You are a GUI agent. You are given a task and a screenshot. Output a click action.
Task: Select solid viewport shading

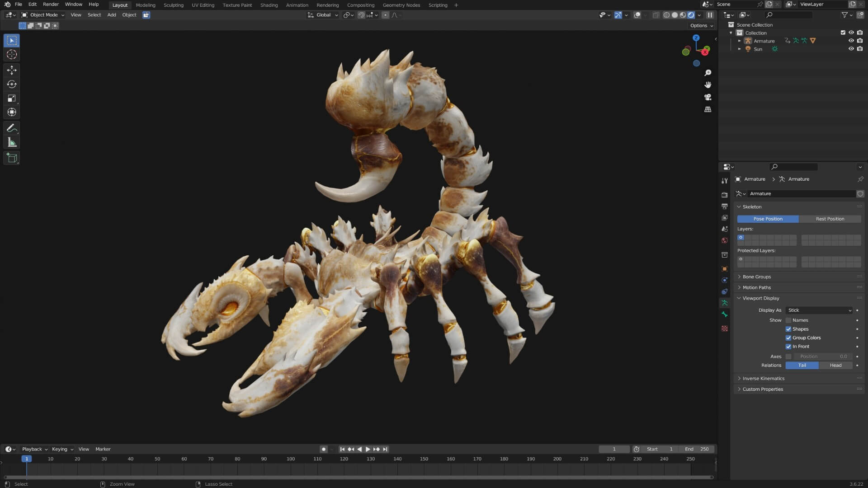click(x=675, y=15)
